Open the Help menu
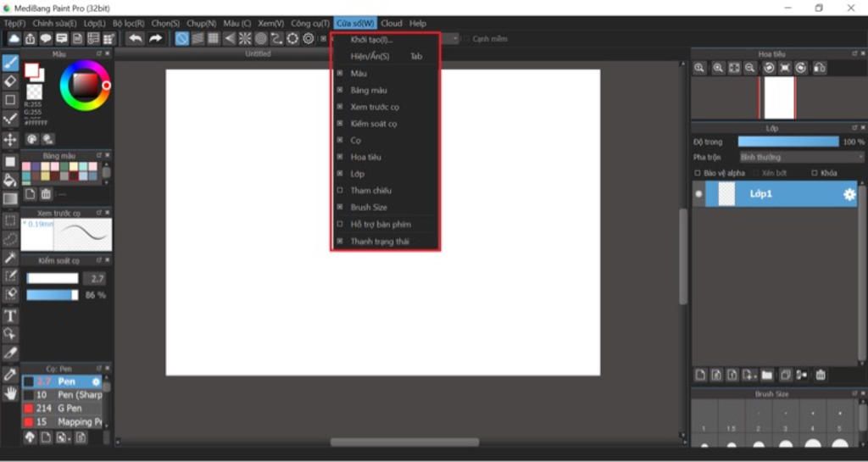The height and width of the screenshot is (462, 868). 418,23
